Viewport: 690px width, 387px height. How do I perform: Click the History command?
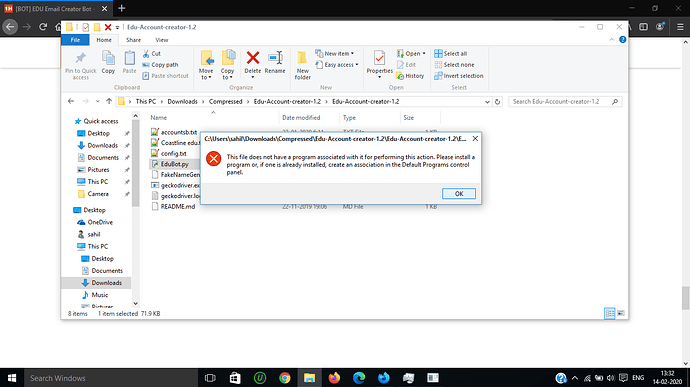click(410, 76)
